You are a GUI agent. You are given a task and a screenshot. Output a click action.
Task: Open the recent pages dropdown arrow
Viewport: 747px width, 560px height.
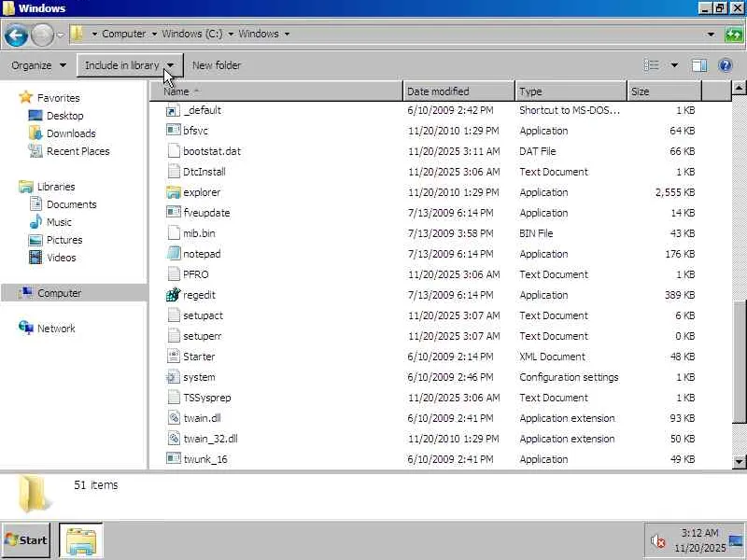(x=60, y=35)
